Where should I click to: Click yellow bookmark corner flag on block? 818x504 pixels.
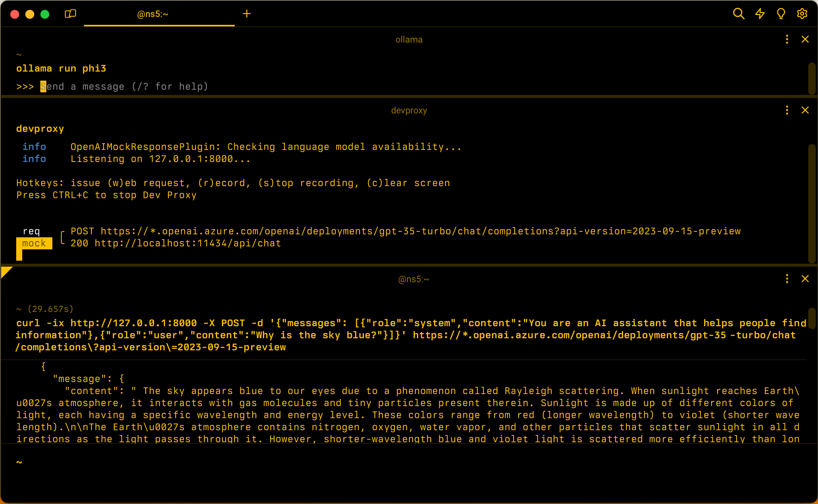coord(5,270)
